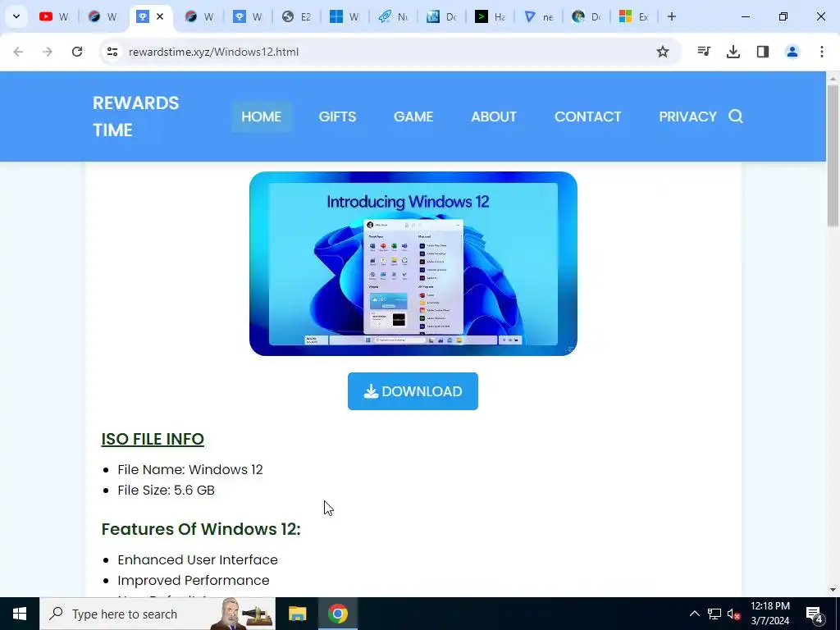The width and height of the screenshot is (840, 630).
Task: Open the Windows Start menu
Action: coord(20,614)
